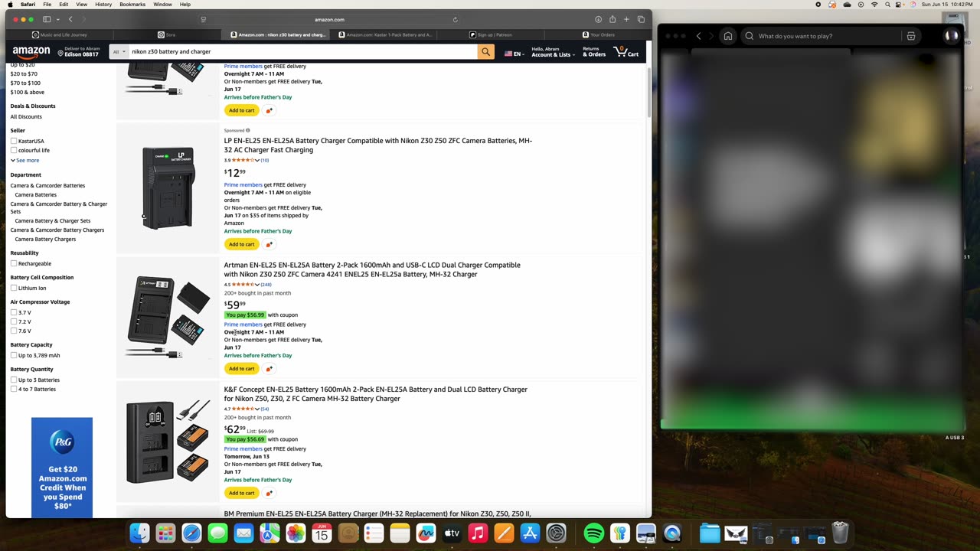Check the 7.2 V voltage filter
980x551 pixels.
tap(14, 321)
